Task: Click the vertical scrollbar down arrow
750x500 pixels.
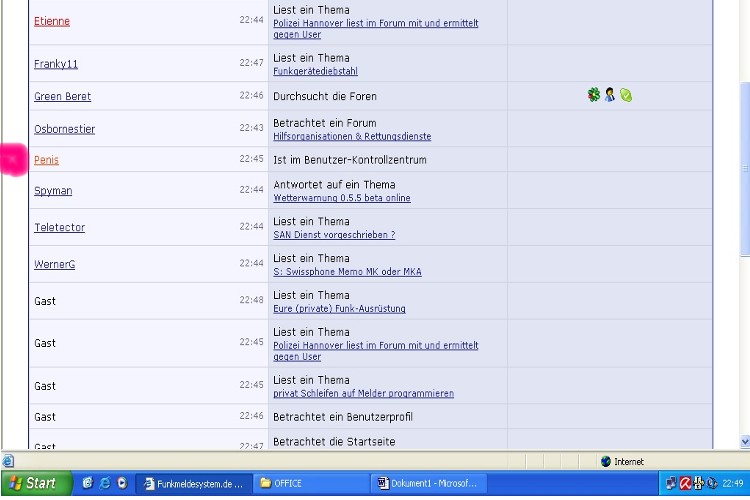Action: (744, 441)
